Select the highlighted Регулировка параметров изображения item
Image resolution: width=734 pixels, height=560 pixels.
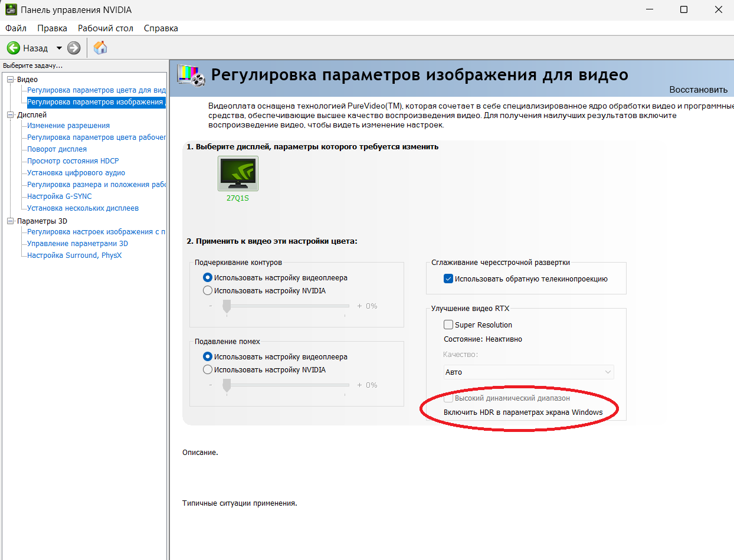point(97,102)
